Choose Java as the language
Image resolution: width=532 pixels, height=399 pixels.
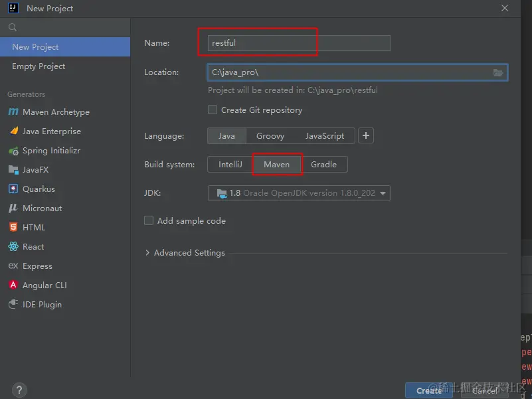pyautogui.click(x=226, y=135)
